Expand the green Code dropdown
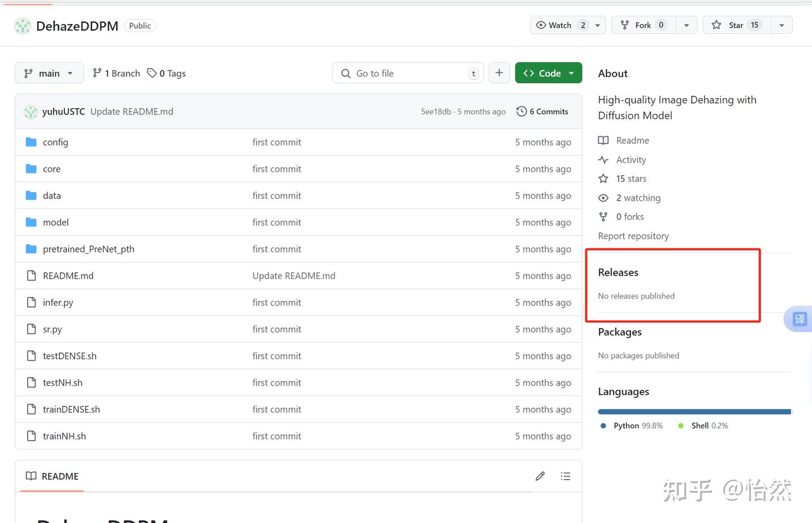This screenshot has width=812, height=523. (548, 73)
